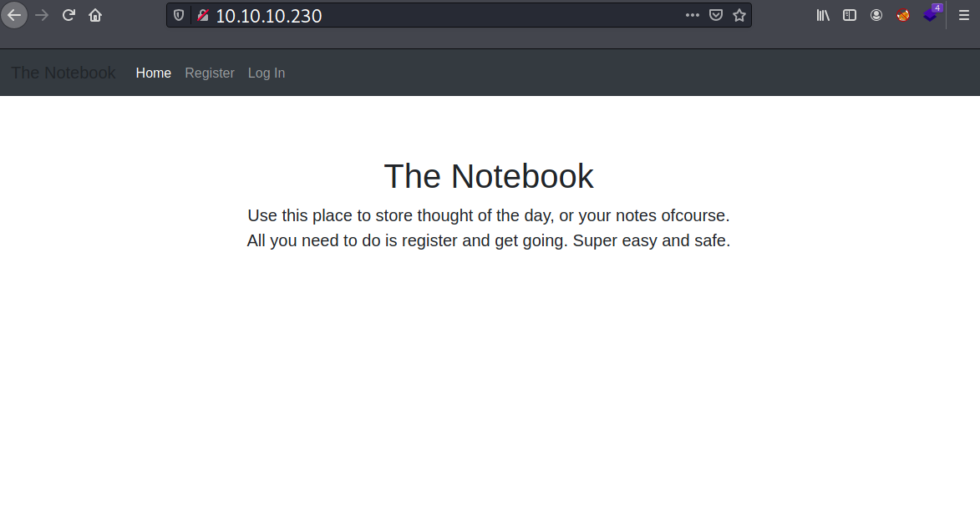Reload the current page

tap(69, 15)
